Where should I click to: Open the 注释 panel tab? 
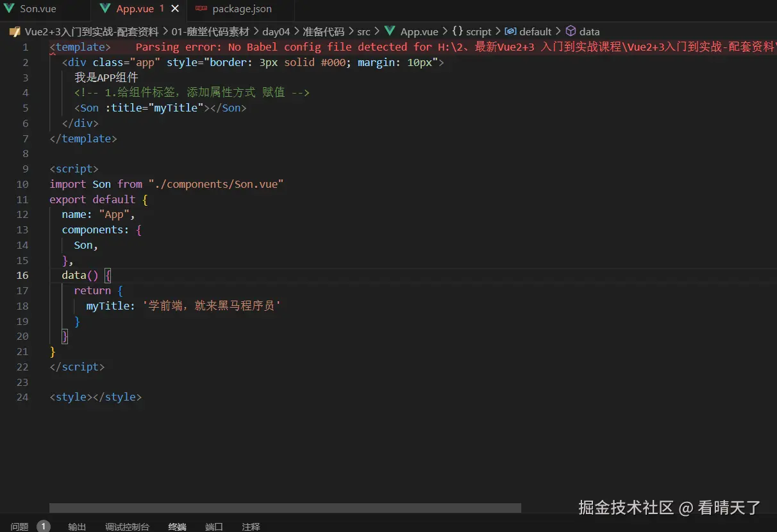click(x=251, y=526)
